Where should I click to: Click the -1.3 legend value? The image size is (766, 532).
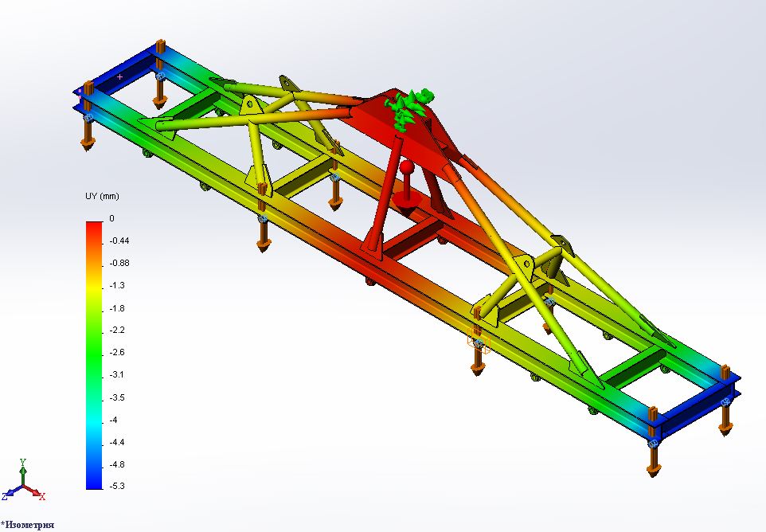(117, 285)
